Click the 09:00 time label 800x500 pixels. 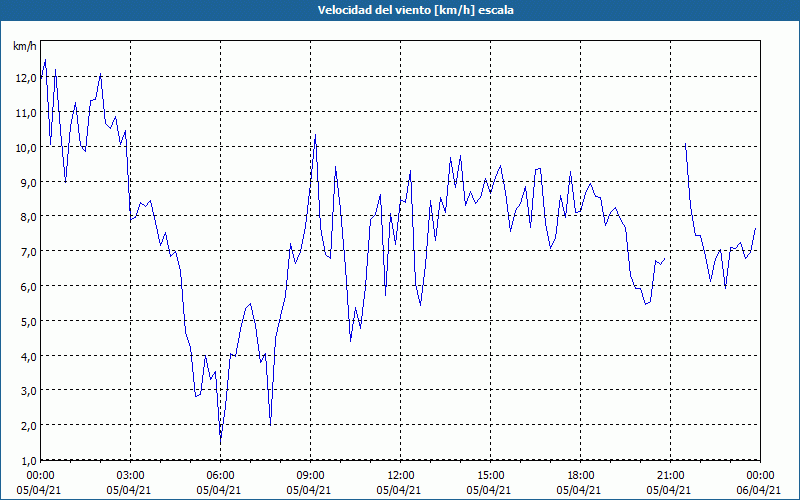click(310, 476)
